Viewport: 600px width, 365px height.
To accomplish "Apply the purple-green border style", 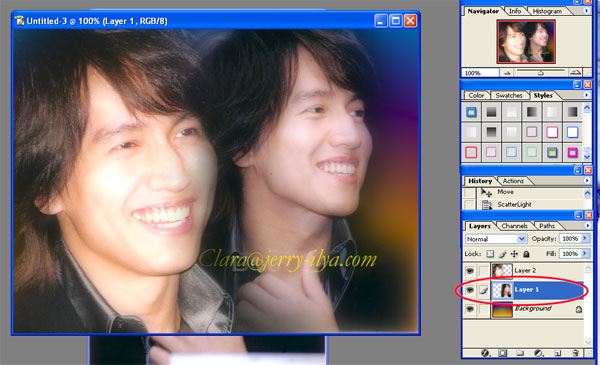I will pyautogui.click(x=552, y=152).
